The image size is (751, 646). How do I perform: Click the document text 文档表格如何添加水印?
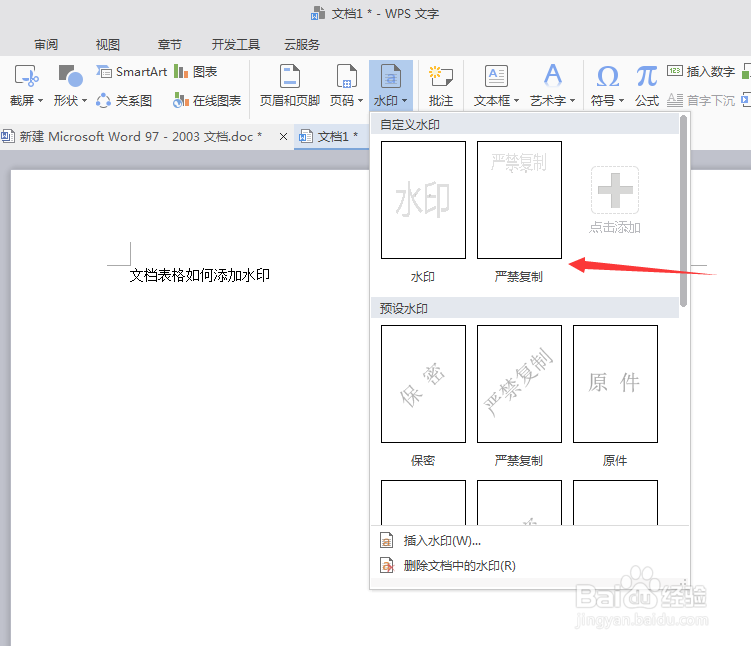200,275
